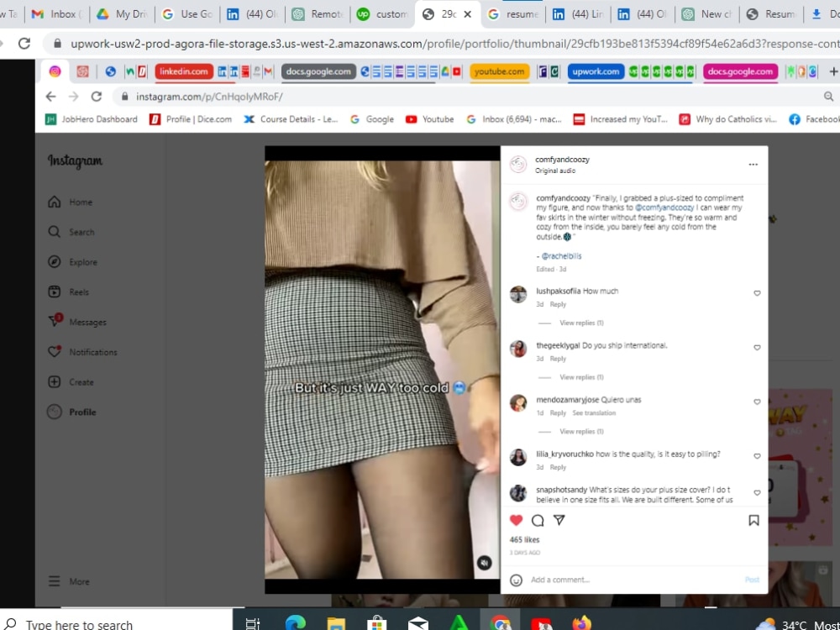Open Messages with unread badge
Viewport: 840px width, 630px height.
pyautogui.click(x=77, y=322)
